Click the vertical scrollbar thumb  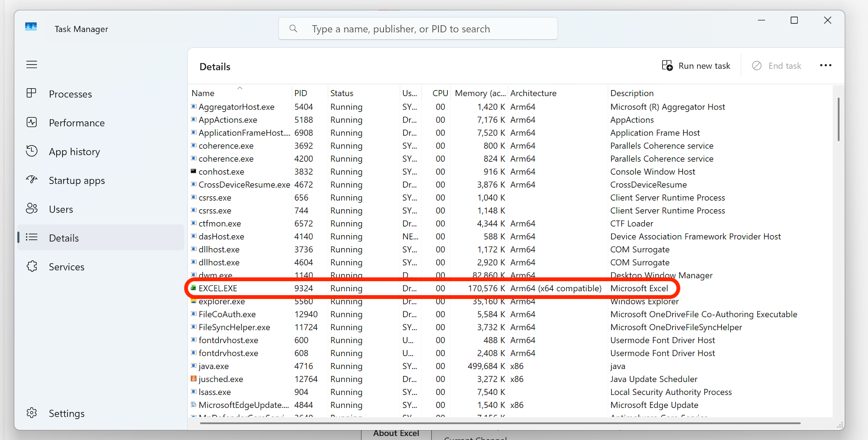click(838, 119)
